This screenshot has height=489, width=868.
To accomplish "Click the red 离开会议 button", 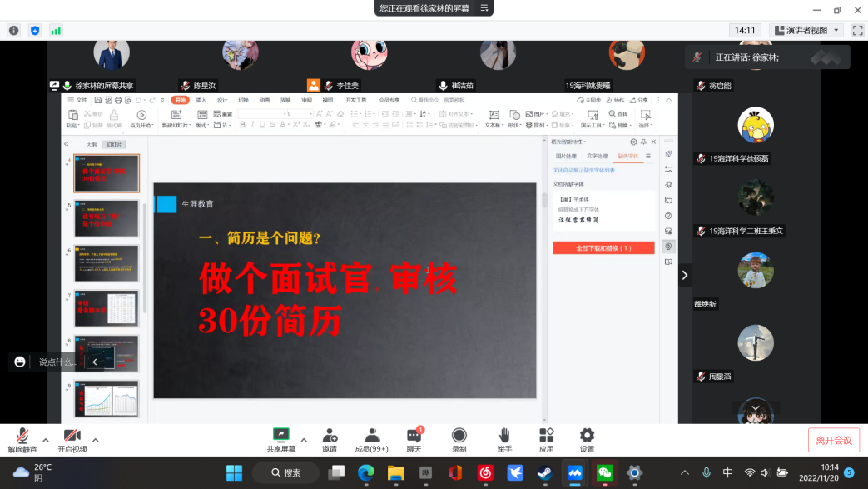I will coord(833,440).
